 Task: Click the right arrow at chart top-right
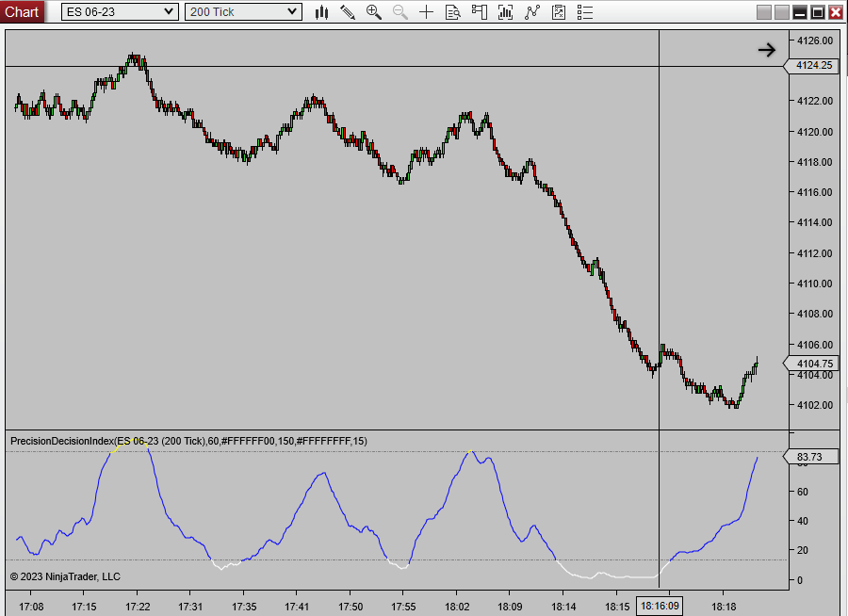pos(767,50)
